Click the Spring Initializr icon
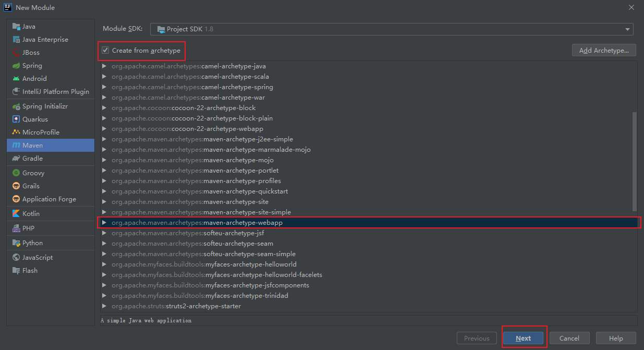The height and width of the screenshot is (350, 644). (x=16, y=106)
